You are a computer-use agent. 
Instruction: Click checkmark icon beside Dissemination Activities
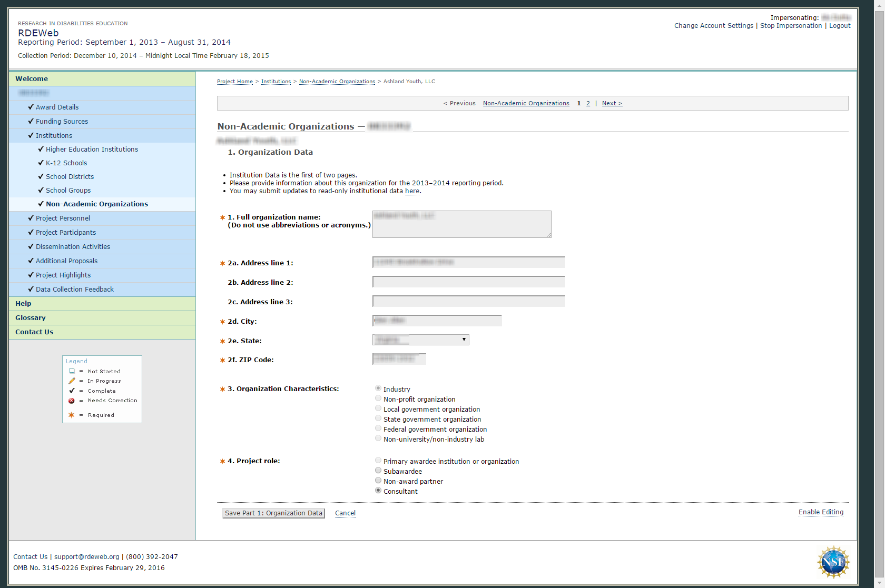click(31, 246)
